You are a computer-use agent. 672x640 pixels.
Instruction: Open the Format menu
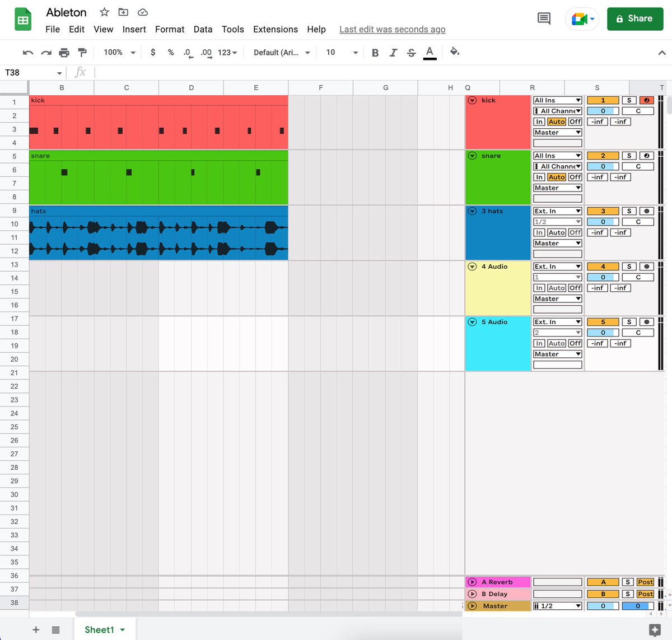(170, 29)
